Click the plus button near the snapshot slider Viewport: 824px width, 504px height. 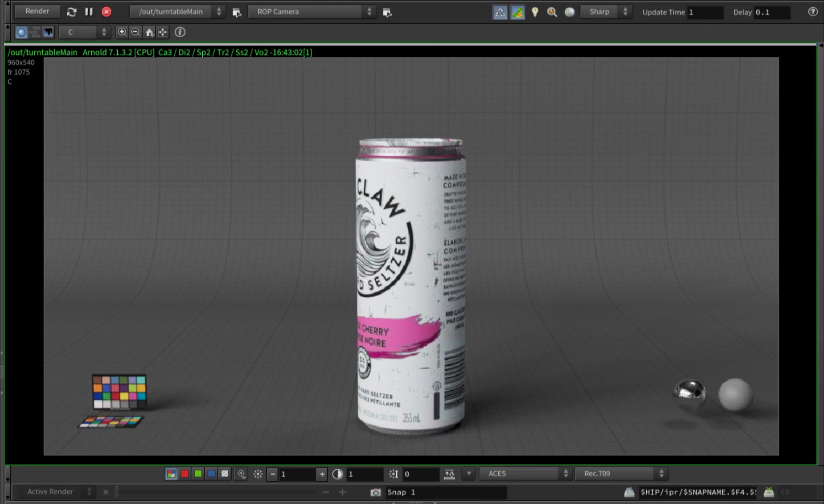342,492
